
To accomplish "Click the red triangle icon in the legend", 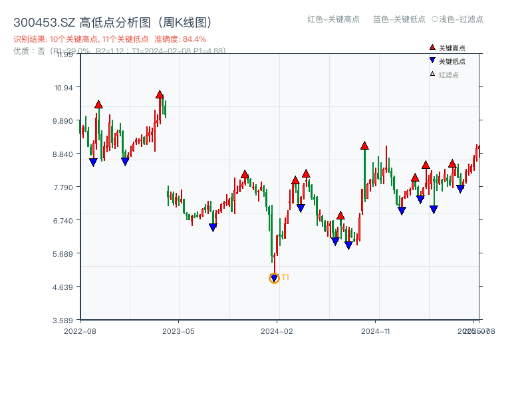I will [432, 47].
